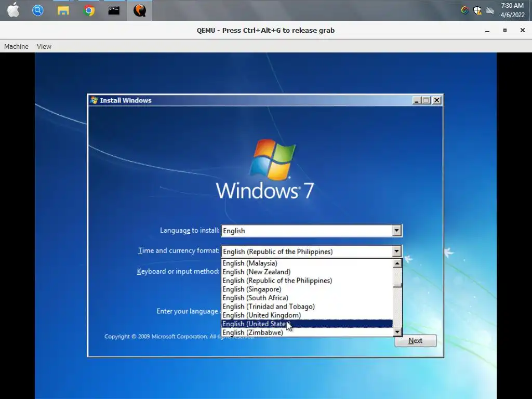Choose English (Republic of the Philippines) list item
Image resolution: width=532 pixels, height=399 pixels.
pyautogui.click(x=307, y=281)
